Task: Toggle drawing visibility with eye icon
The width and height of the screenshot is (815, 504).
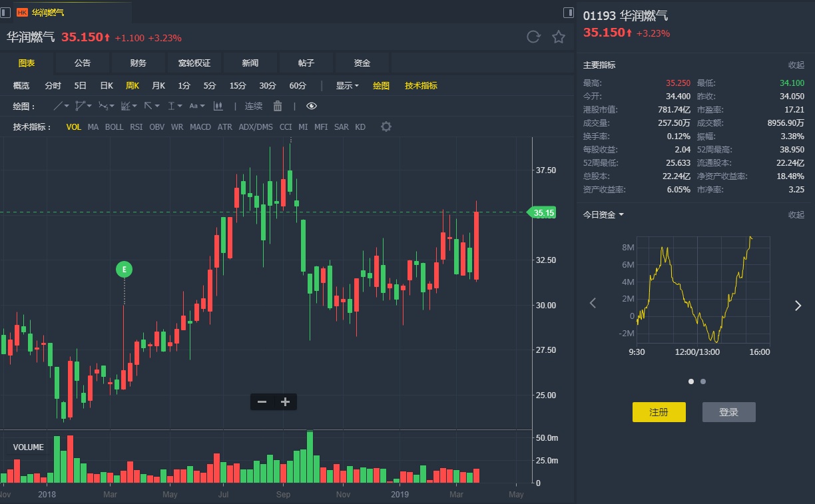Action: [312, 106]
